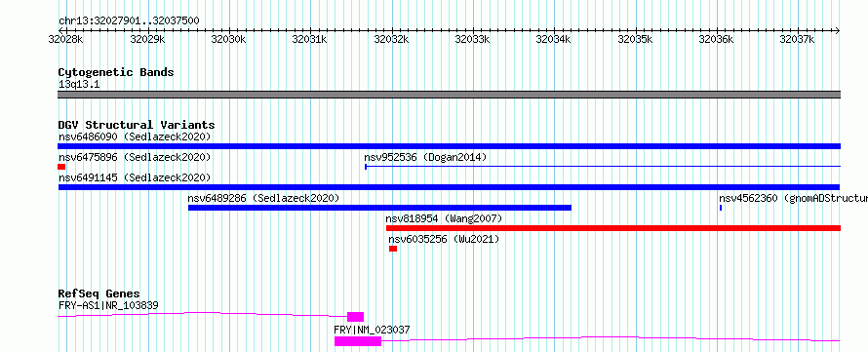Select the FRY NM_023037 magenta exon block
The height and width of the screenshot is (352, 868).
(x=358, y=341)
